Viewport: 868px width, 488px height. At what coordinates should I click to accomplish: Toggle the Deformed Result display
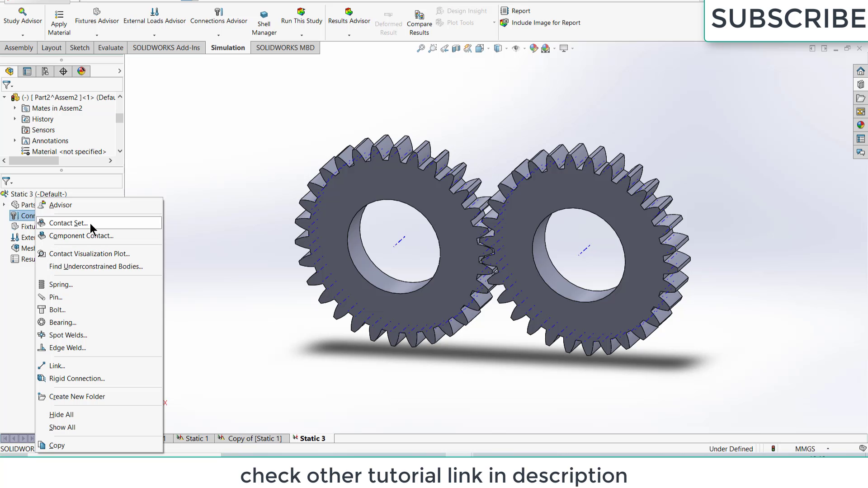coord(388,21)
